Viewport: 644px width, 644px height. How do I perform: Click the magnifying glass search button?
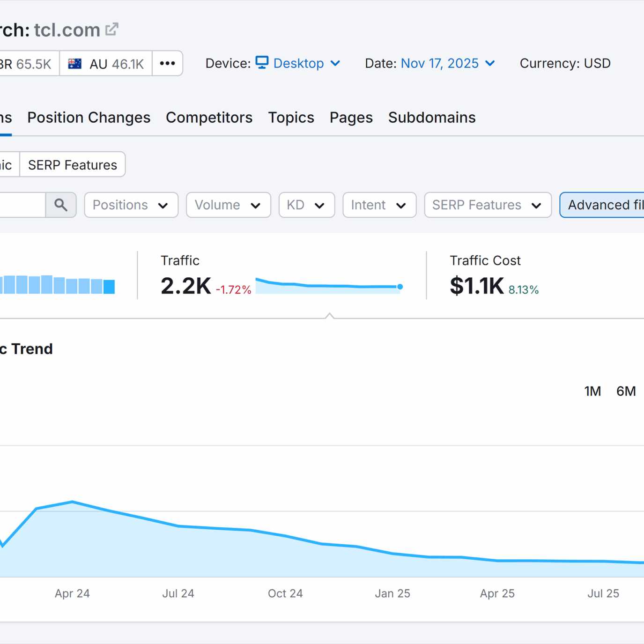pyautogui.click(x=61, y=205)
